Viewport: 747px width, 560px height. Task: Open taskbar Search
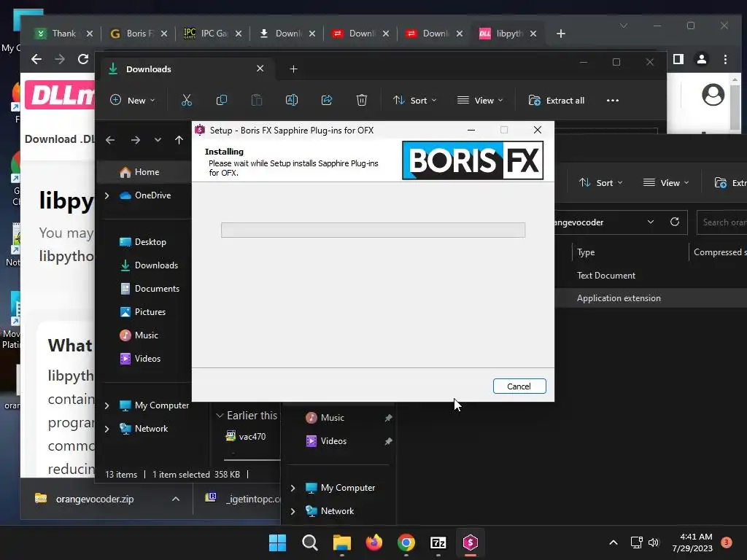pos(309,542)
